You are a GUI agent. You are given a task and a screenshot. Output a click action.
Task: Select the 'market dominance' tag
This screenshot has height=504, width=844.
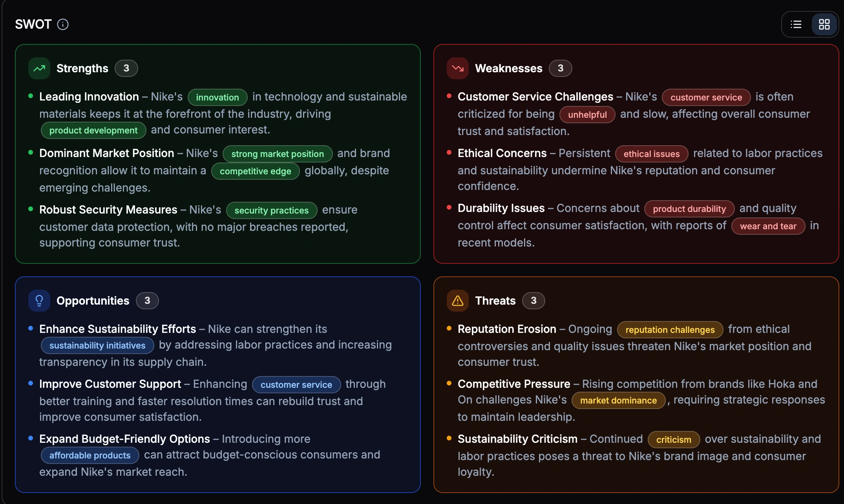point(618,400)
